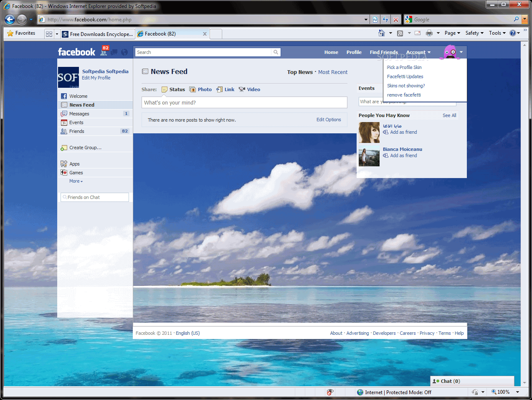Click the Status share icon
The height and width of the screenshot is (400, 532).
click(165, 89)
